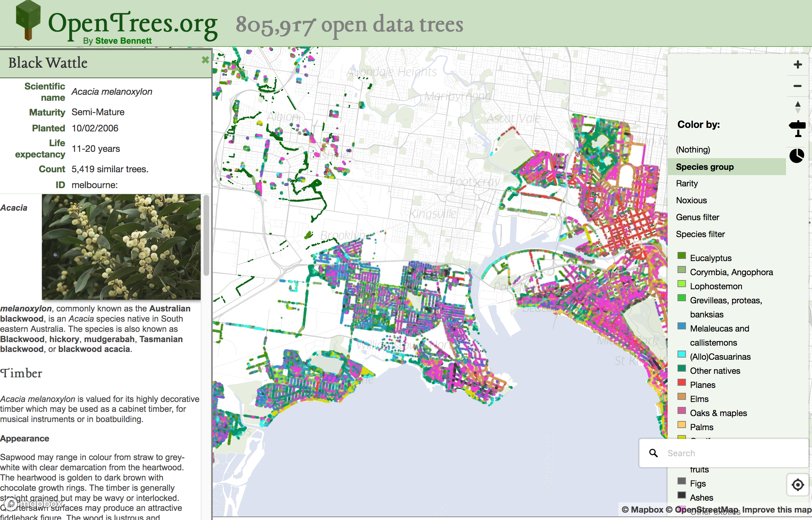Click the geolocate target icon
This screenshot has width=812, height=520.
click(x=798, y=485)
